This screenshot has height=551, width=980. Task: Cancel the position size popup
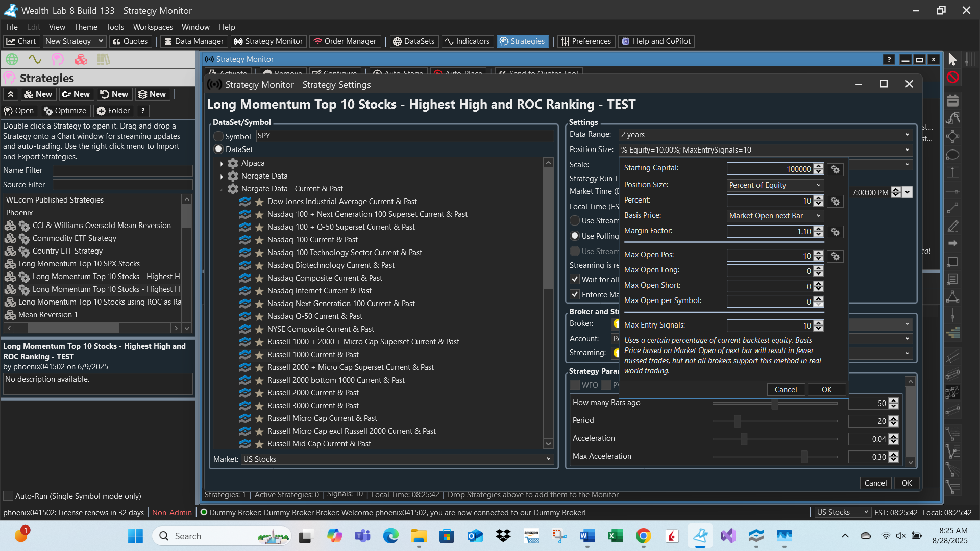pyautogui.click(x=786, y=390)
